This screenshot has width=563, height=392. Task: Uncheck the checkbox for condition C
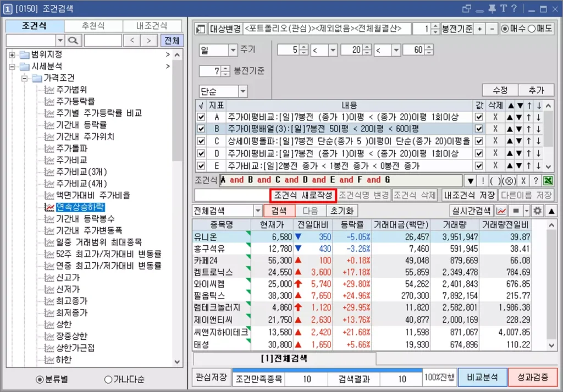click(x=201, y=141)
